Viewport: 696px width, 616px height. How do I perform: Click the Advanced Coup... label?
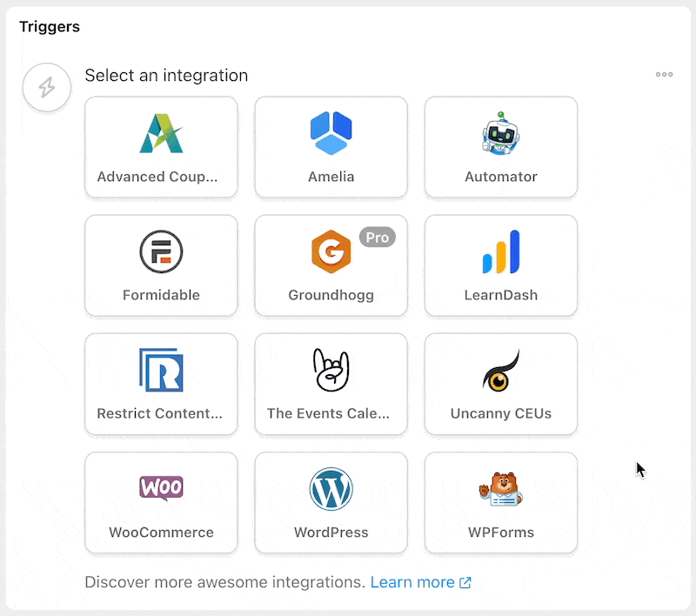point(157,177)
